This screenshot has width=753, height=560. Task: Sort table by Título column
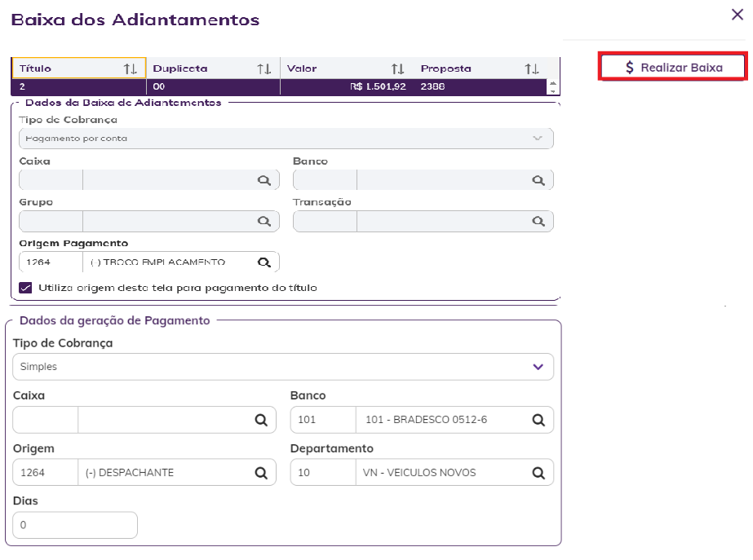click(130, 69)
